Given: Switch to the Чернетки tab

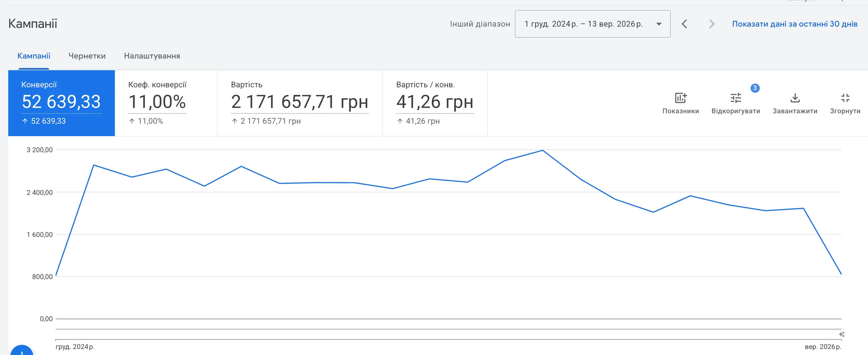Looking at the screenshot, I should 87,56.
